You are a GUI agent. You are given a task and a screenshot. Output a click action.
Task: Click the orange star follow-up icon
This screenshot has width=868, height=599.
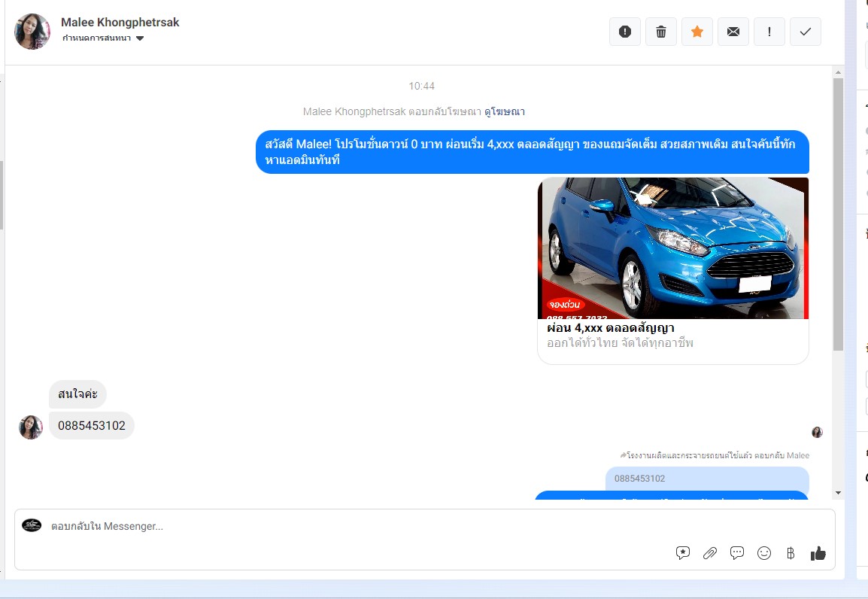coord(697,32)
